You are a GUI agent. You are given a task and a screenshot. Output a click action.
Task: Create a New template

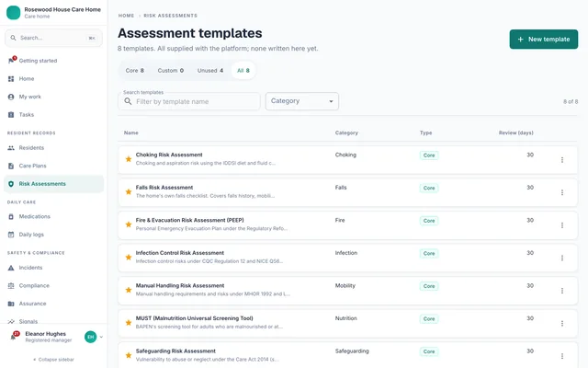pos(543,39)
